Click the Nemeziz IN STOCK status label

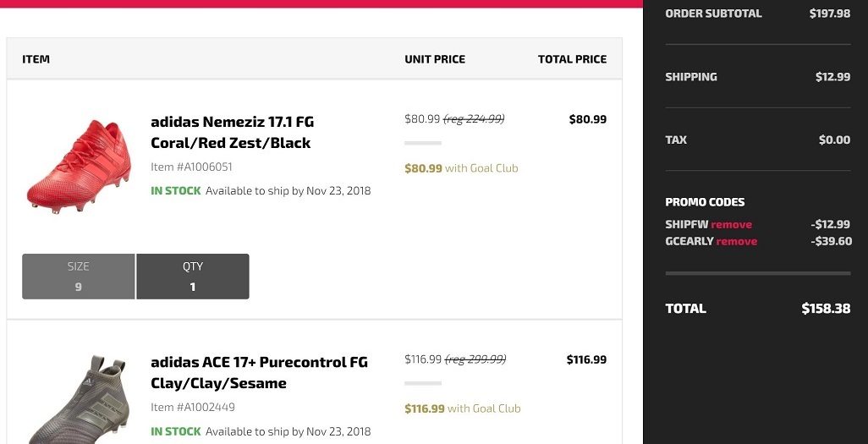click(x=176, y=191)
